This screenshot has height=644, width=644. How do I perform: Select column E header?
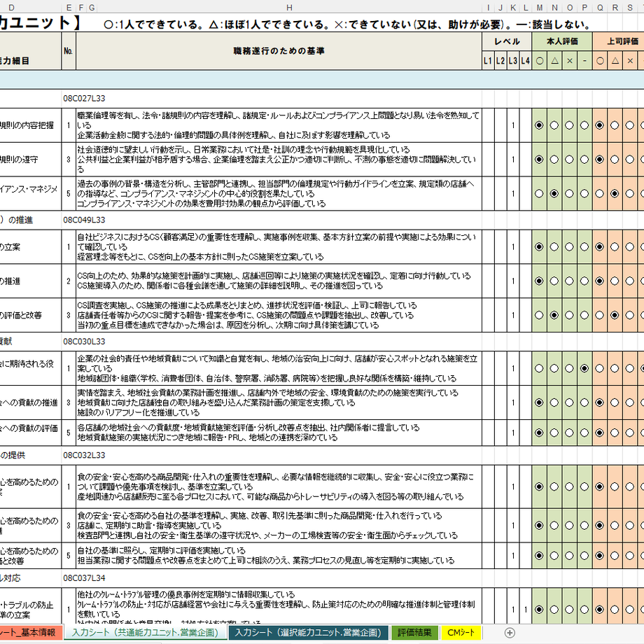coord(69,8)
